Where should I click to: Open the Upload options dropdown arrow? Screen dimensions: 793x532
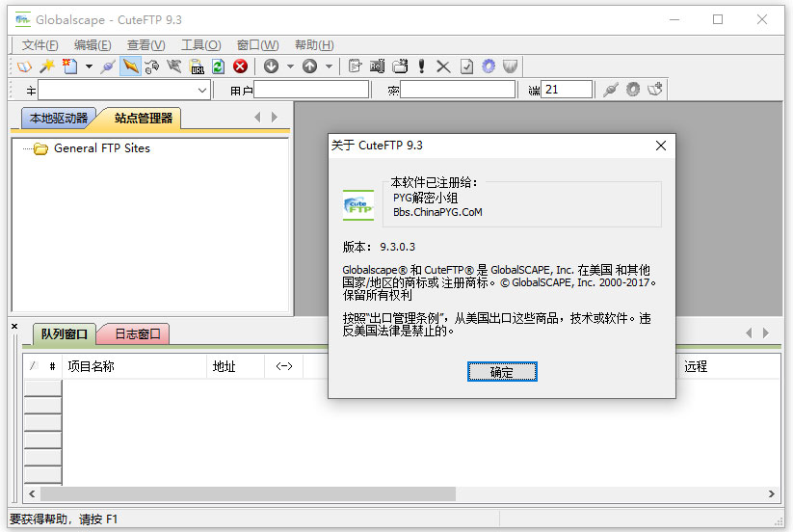(x=329, y=66)
